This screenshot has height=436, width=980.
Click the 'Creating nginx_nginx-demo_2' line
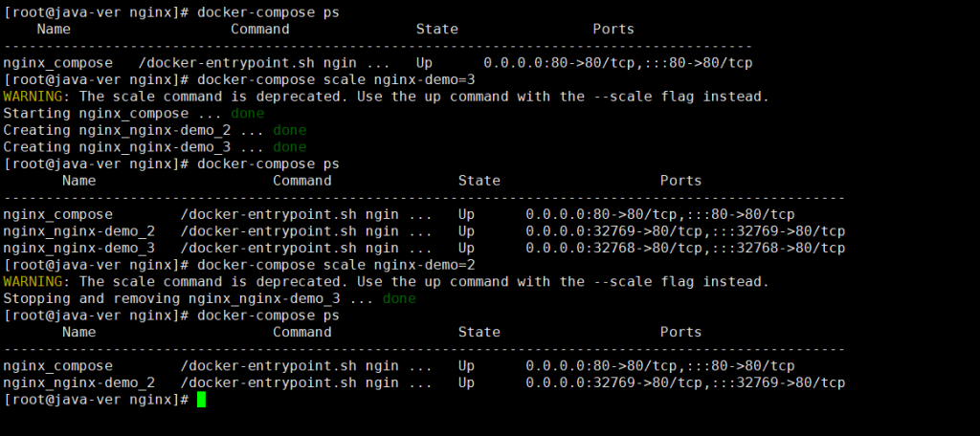[134, 130]
